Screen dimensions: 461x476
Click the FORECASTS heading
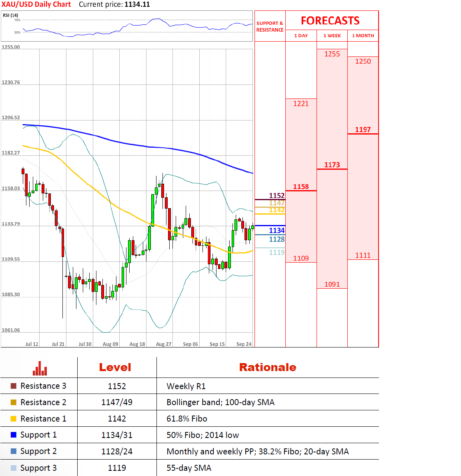tap(330, 21)
